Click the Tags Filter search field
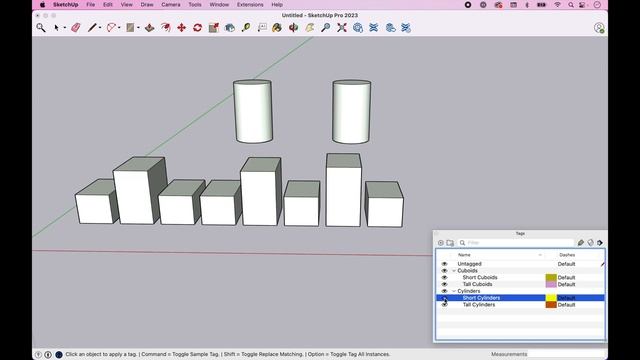The width and height of the screenshot is (640, 360). point(516,242)
